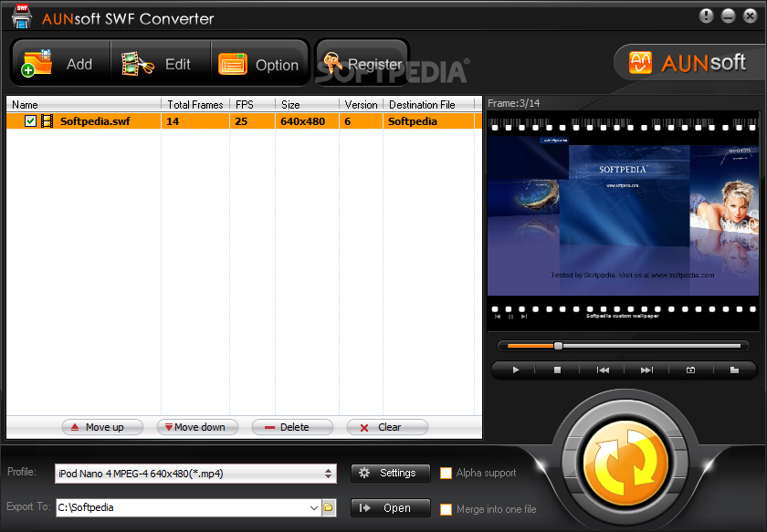The height and width of the screenshot is (532, 767).
Task: Click the Size column header
Action: tap(307, 104)
